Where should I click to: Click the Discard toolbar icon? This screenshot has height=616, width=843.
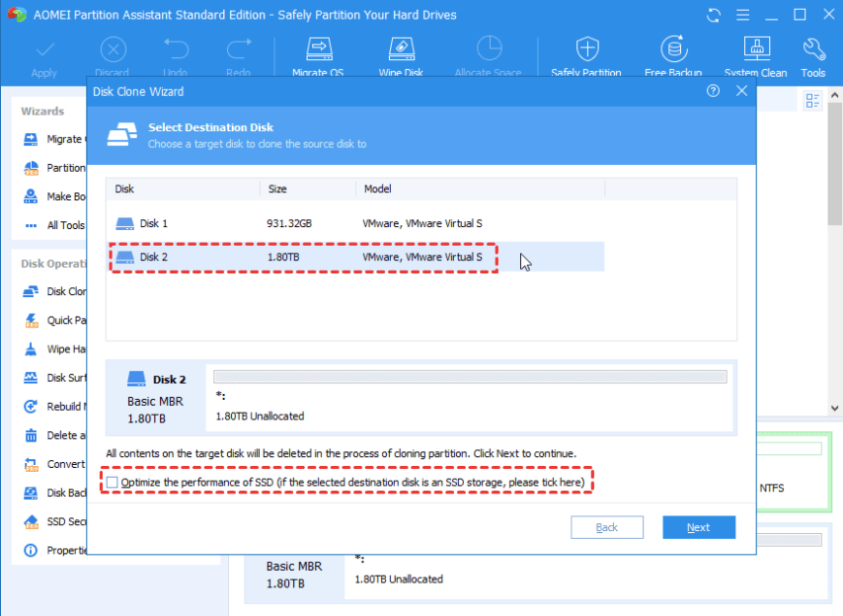tap(113, 50)
